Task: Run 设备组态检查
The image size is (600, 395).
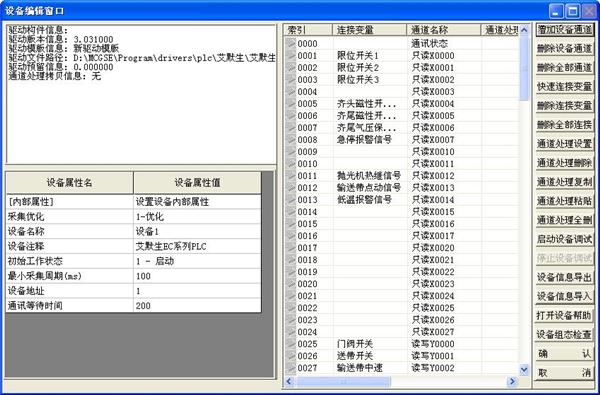Action: coord(564,334)
